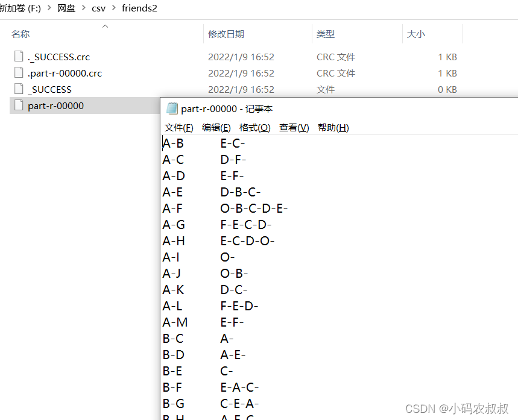Image resolution: width=518 pixels, height=420 pixels.
Task: Click the .part-r-00000.crc file icon
Action: coord(18,73)
